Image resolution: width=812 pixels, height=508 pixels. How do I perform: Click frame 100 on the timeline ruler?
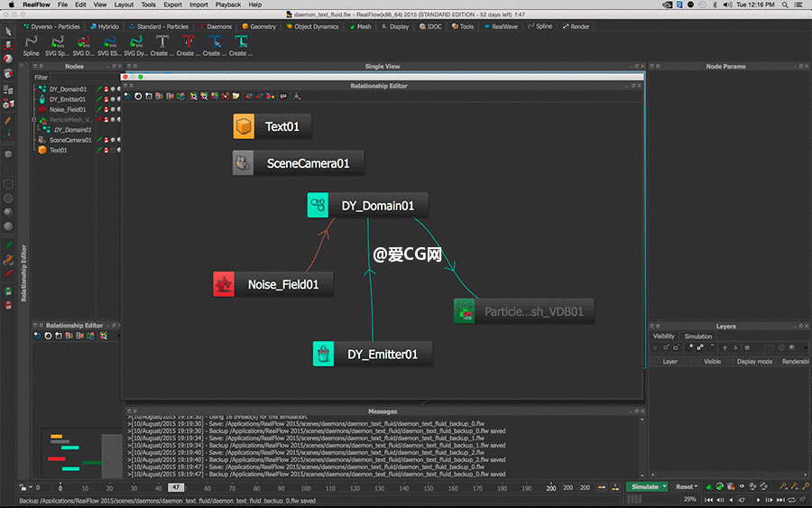pyautogui.click(x=306, y=488)
